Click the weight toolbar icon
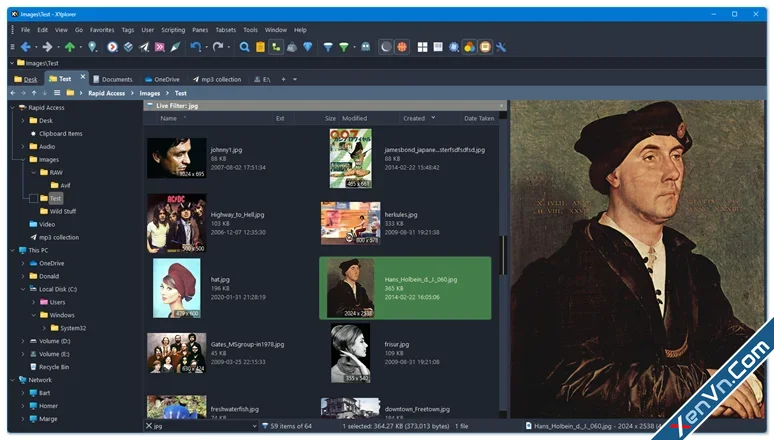The image size is (774, 440). pyautogui.click(x=292, y=47)
